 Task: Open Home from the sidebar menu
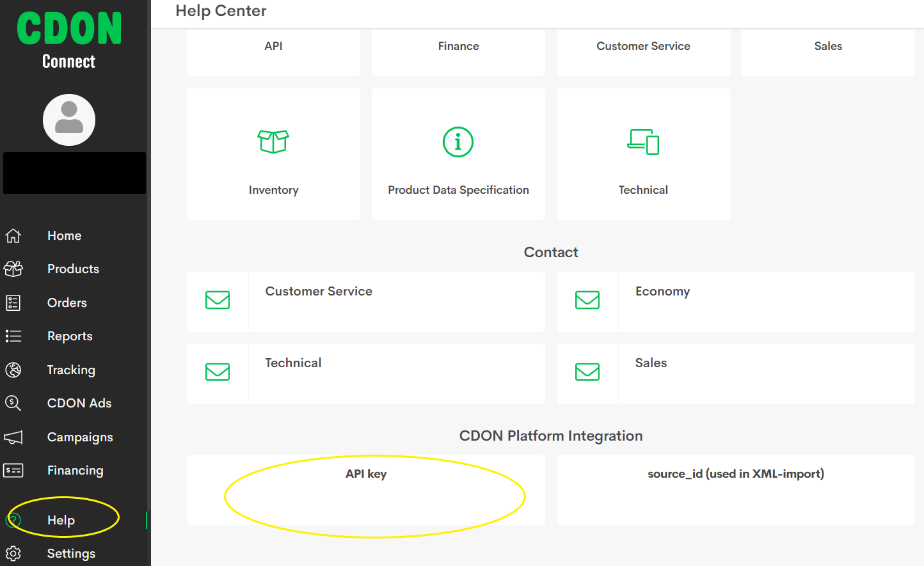pyautogui.click(x=65, y=235)
